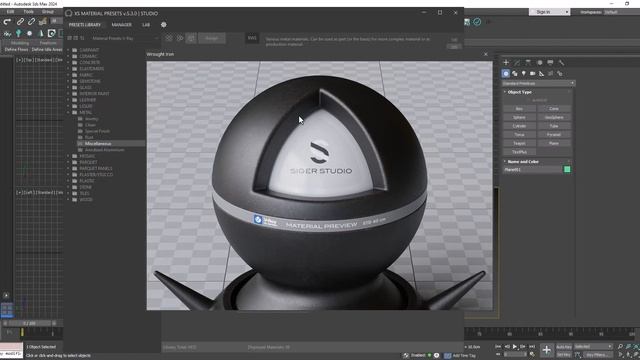Click the Unlink Selection icon
This screenshot has height=360, width=640.
(31, 22)
